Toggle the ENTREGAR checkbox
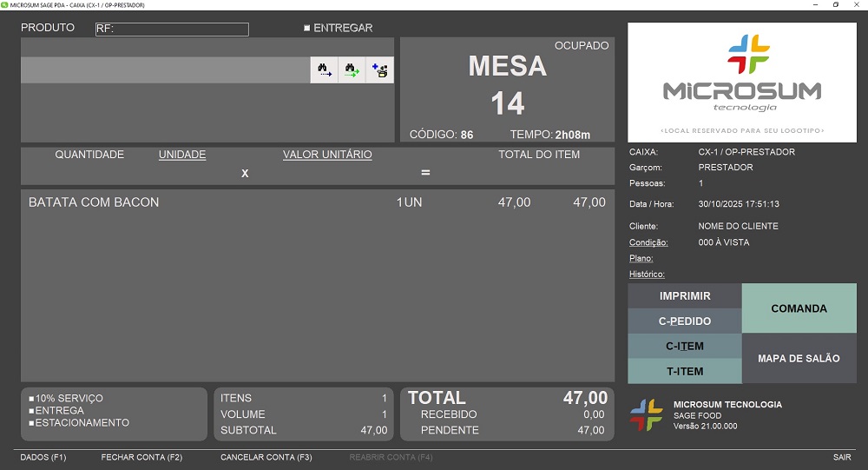This screenshot has height=470, width=868. point(307,29)
